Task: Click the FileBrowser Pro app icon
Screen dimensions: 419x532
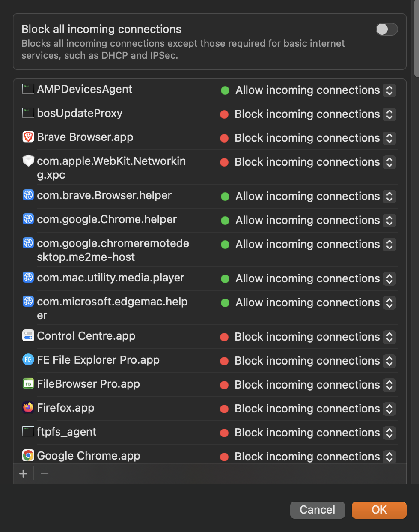Action: click(x=28, y=384)
